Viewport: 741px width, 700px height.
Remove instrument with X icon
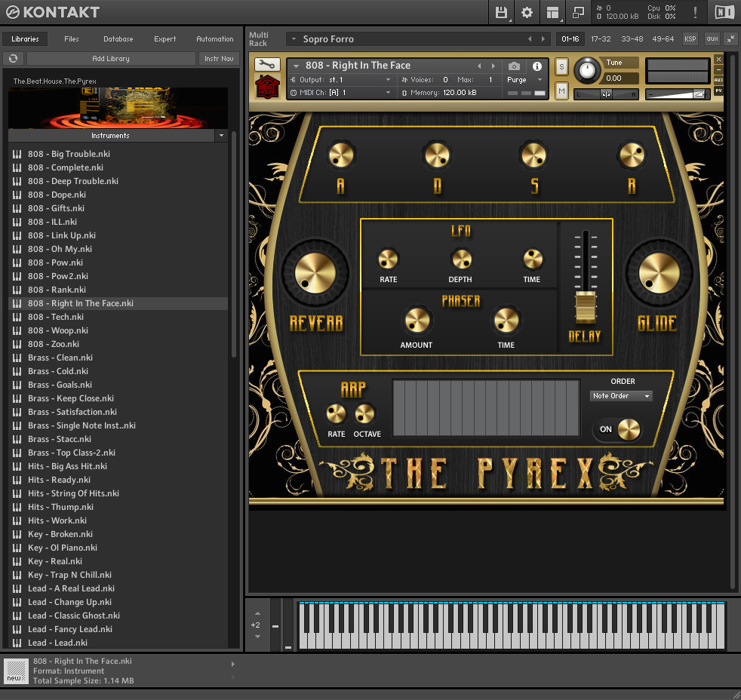pyautogui.click(x=718, y=60)
